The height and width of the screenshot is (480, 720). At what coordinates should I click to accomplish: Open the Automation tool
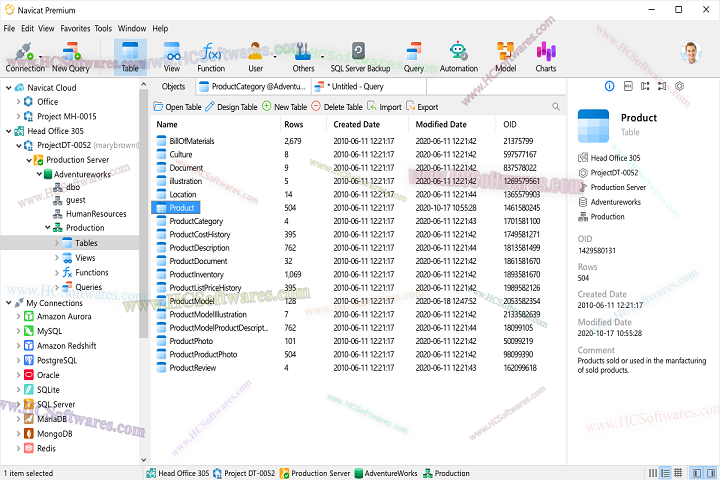(459, 57)
